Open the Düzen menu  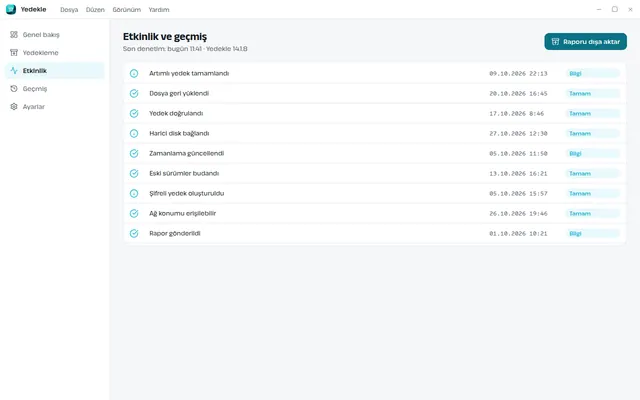(x=95, y=9)
